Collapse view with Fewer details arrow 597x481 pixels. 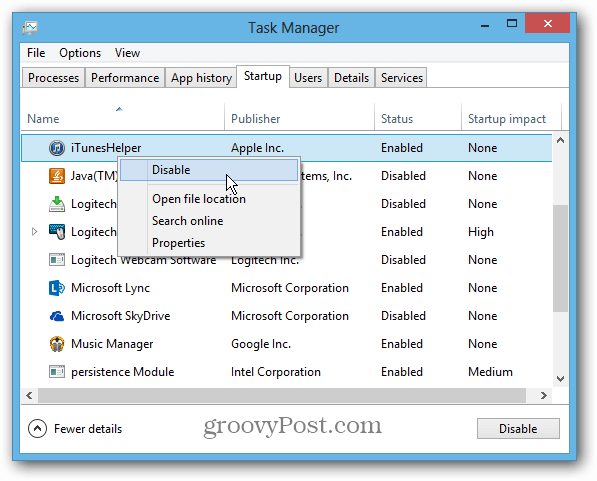(x=37, y=429)
